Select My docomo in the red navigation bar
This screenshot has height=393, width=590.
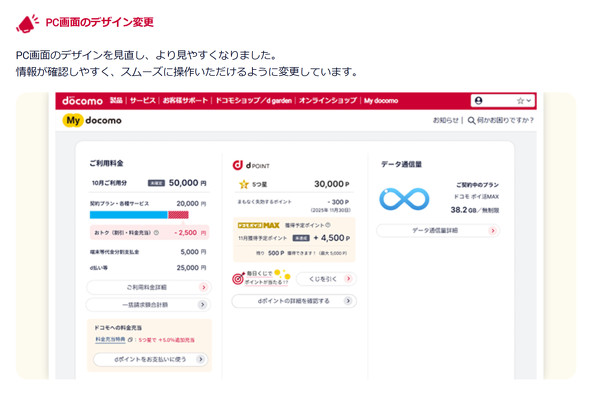click(x=381, y=101)
